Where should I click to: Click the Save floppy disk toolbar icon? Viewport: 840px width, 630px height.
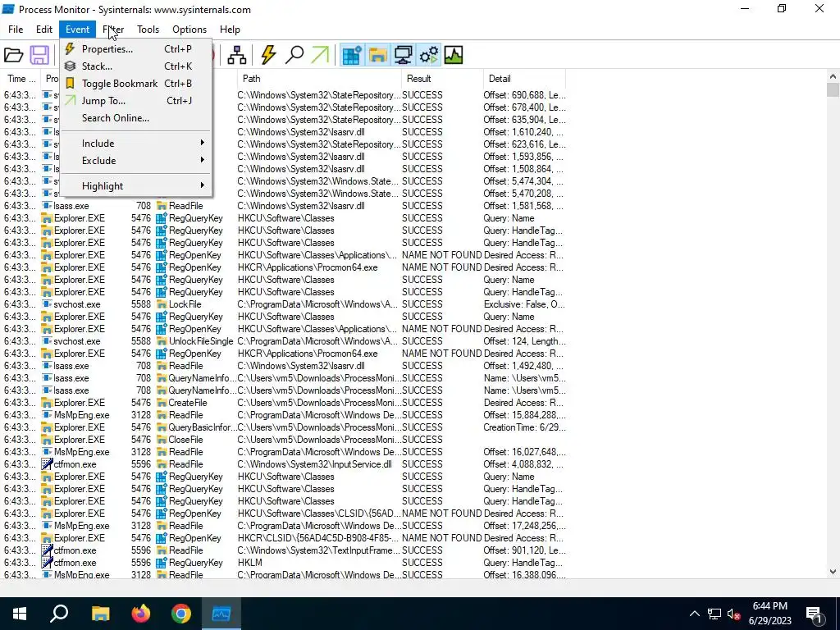click(x=39, y=55)
